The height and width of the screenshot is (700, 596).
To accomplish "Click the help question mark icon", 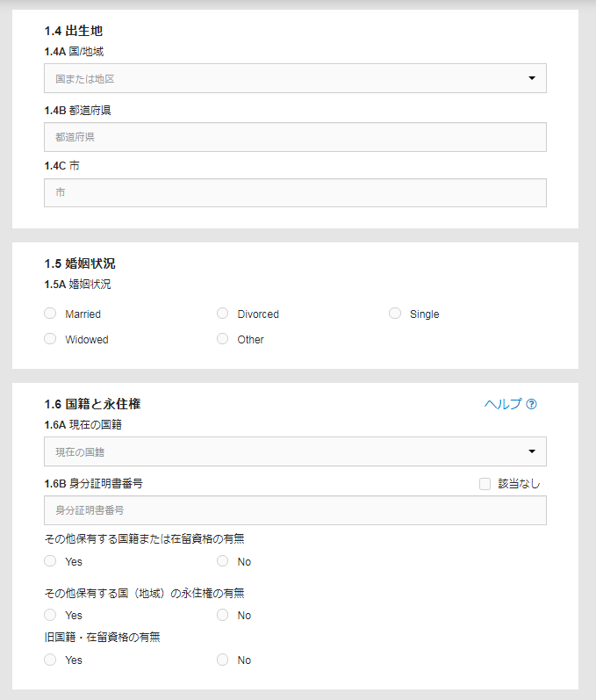I will (531, 404).
